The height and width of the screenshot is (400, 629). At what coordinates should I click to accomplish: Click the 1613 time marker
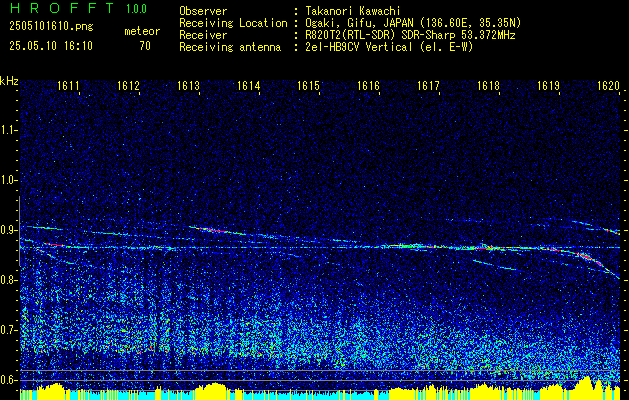point(188,85)
